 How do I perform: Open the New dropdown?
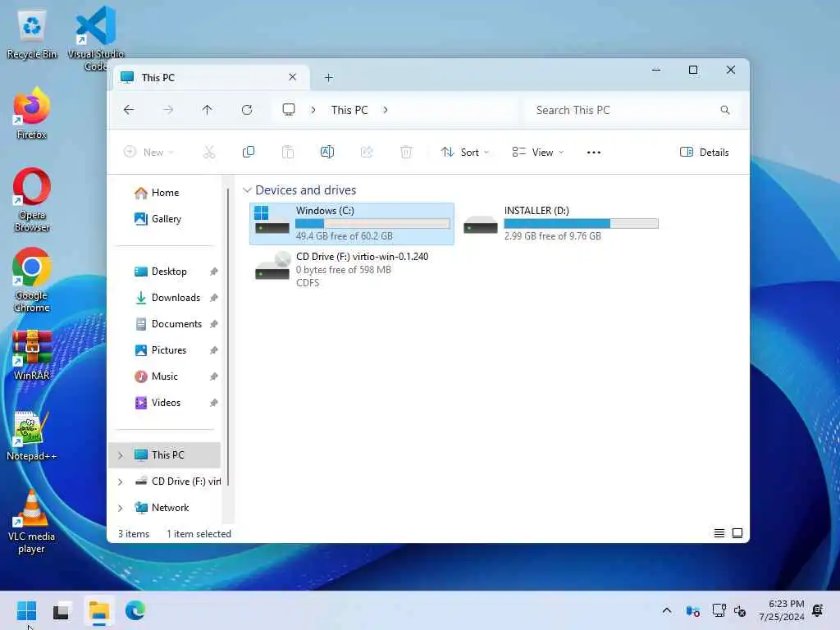(x=148, y=152)
